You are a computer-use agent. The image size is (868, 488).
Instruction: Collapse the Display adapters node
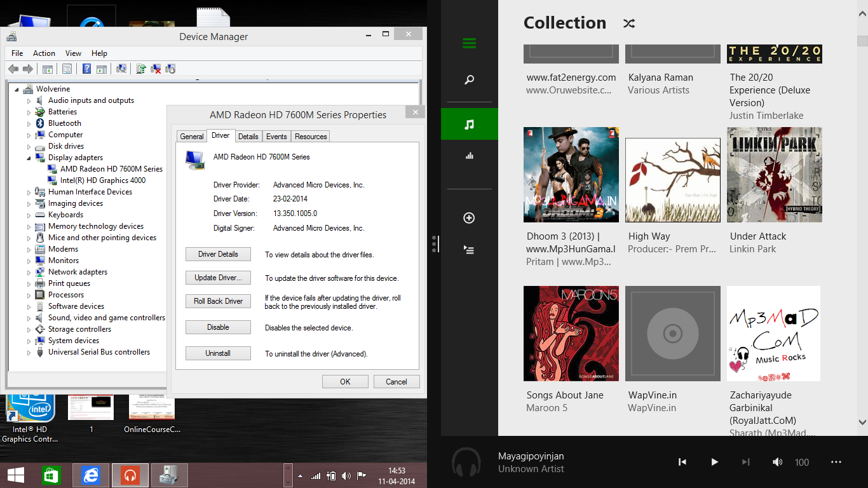[x=29, y=158]
